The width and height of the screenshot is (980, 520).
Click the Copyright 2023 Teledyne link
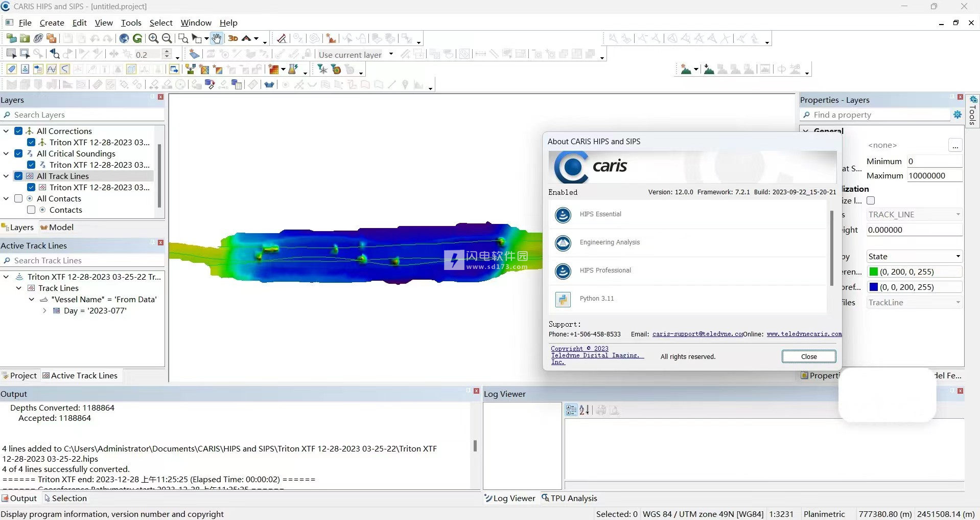pos(597,355)
